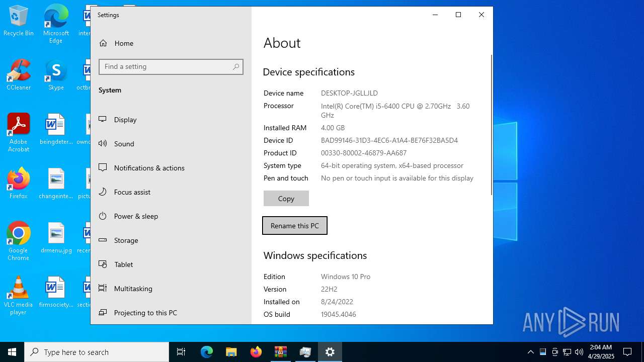This screenshot has height=362, width=644.
Task: Select the drmenu.jpg file icon
Action: [x=56, y=238]
